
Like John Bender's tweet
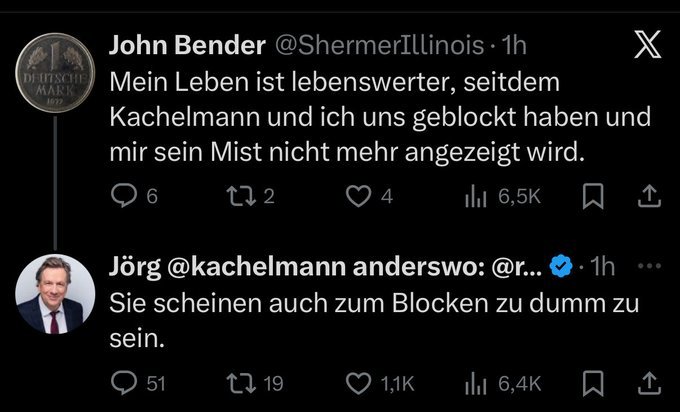coord(359,198)
